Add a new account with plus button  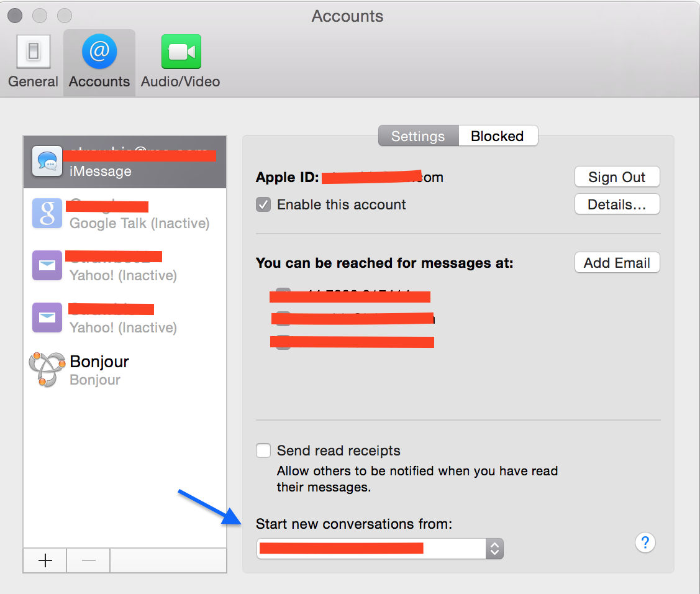pyautogui.click(x=45, y=560)
